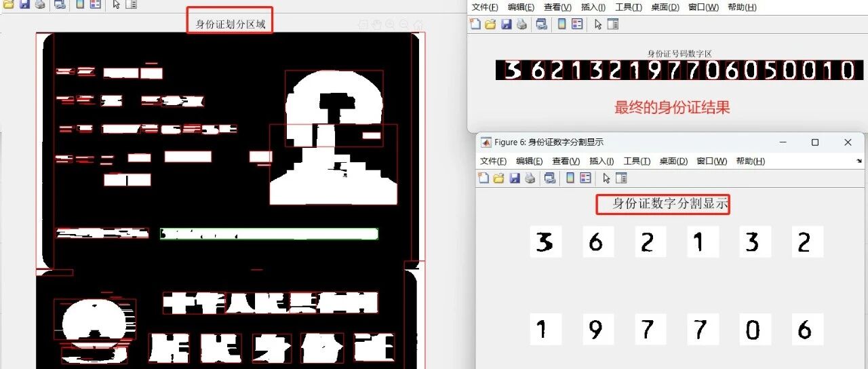The height and width of the screenshot is (369, 868).
Task: Open 桌面(D) menu in Figure 6
Action: coord(673,161)
